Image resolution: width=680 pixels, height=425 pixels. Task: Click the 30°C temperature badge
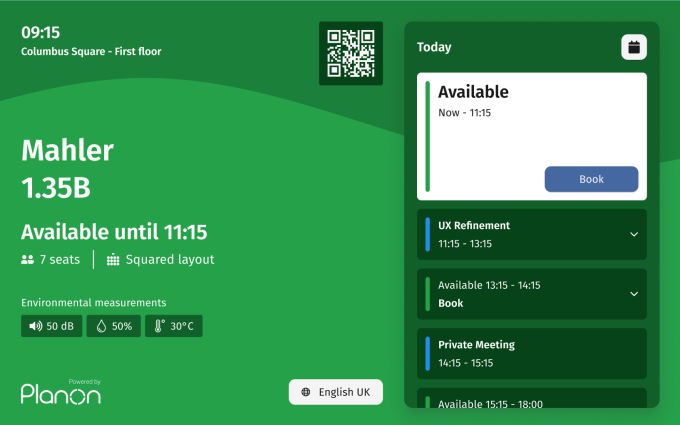(x=174, y=326)
